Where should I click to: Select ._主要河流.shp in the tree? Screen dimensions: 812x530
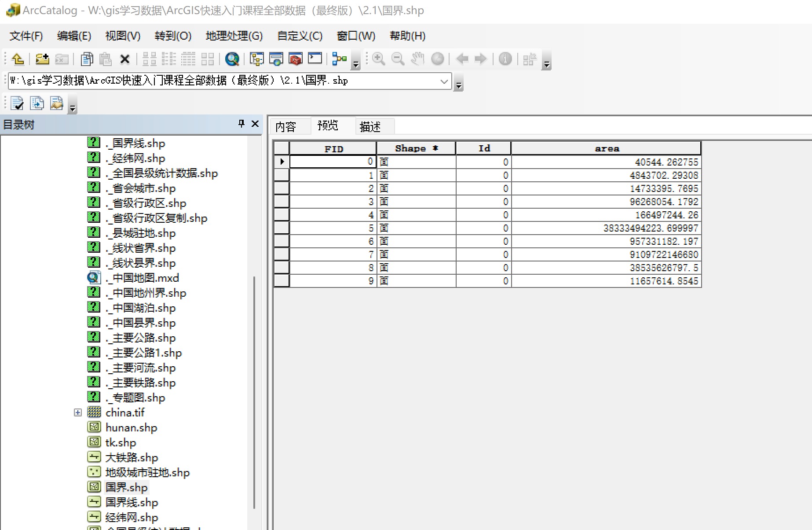click(140, 368)
